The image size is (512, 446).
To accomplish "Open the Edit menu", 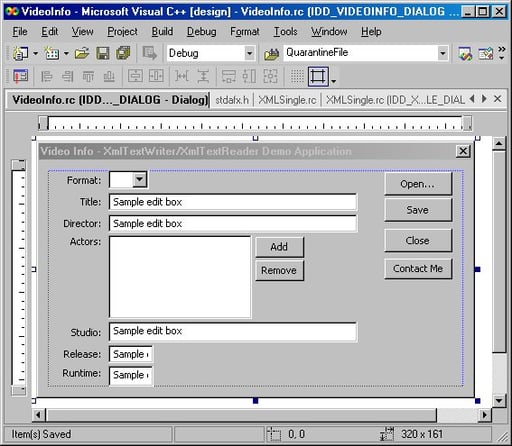I will [49, 32].
